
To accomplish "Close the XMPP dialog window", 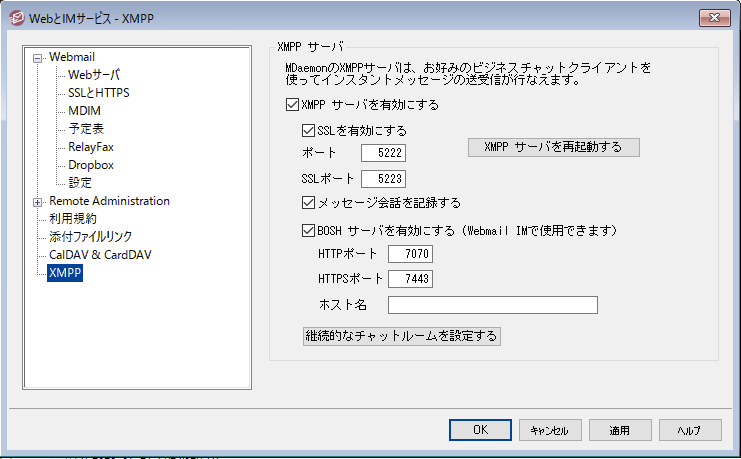I will click(x=715, y=18).
